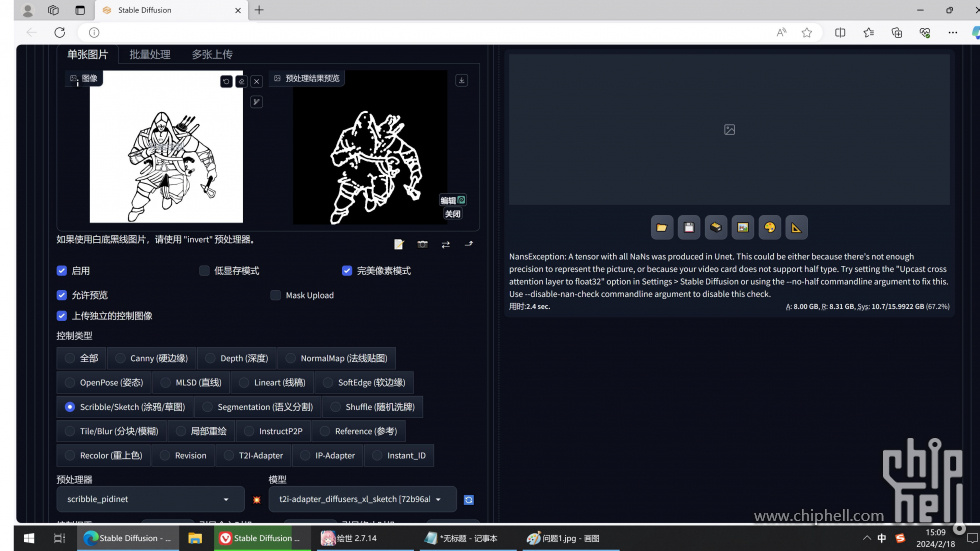Toggle the 完美像素模式 checkbox
The height and width of the screenshot is (551, 980).
pyautogui.click(x=347, y=271)
